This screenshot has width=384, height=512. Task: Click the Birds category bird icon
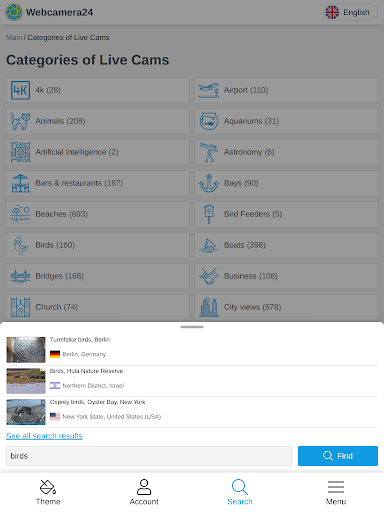point(20,245)
